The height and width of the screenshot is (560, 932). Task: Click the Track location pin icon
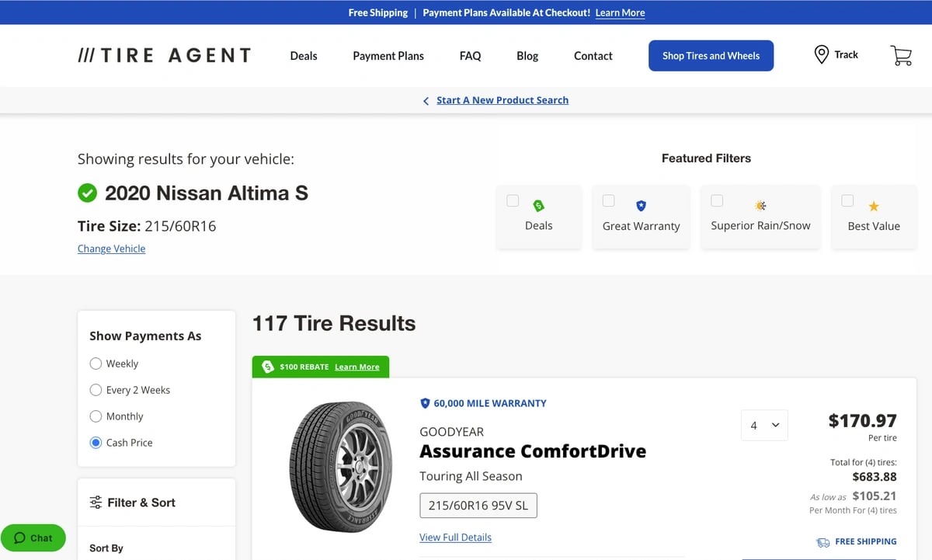[821, 55]
